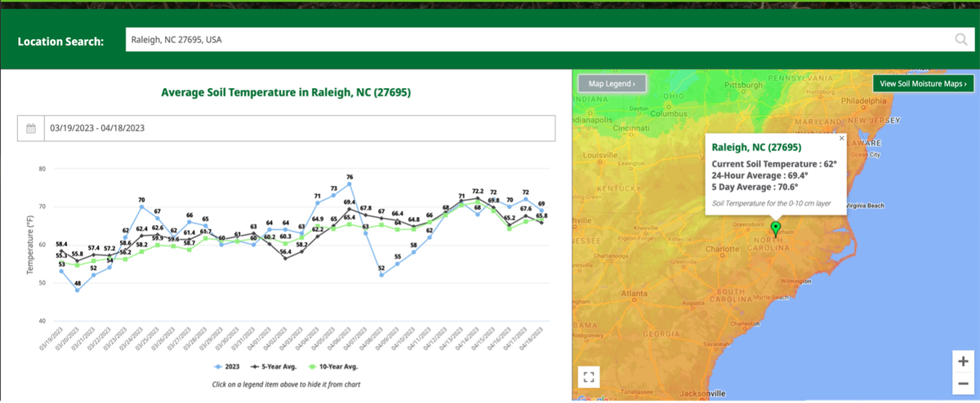Click the 48 degree low data point
The image size is (980, 403).
[78, 290]
